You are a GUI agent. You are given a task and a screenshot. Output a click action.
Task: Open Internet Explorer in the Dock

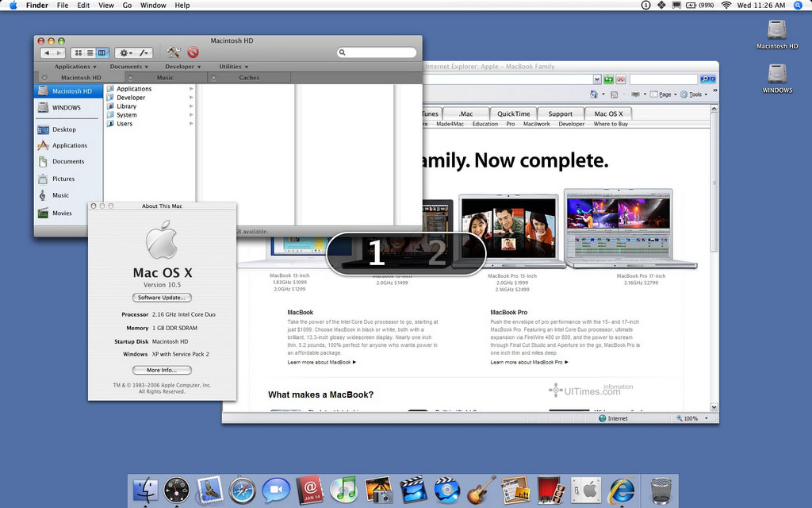point(620,490)
